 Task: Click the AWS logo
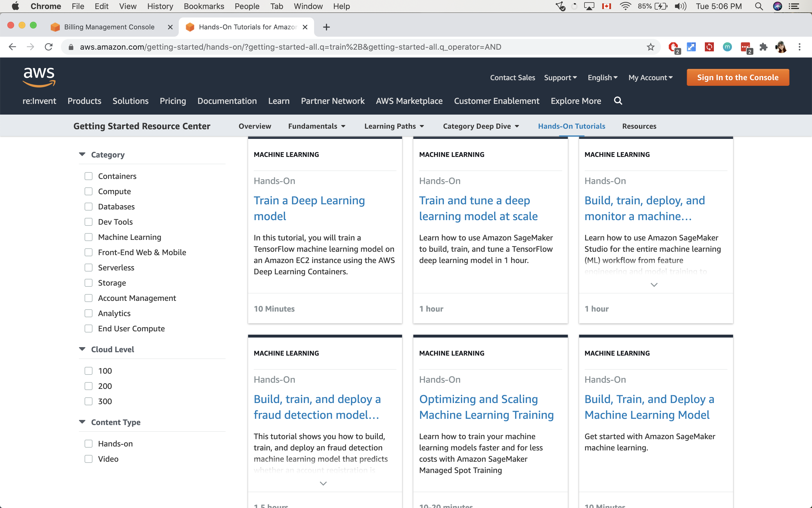[39, 77]
